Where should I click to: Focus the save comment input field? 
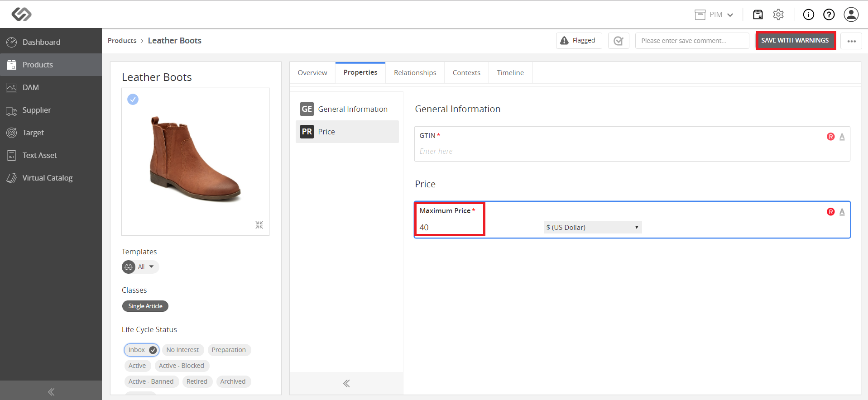692,41
